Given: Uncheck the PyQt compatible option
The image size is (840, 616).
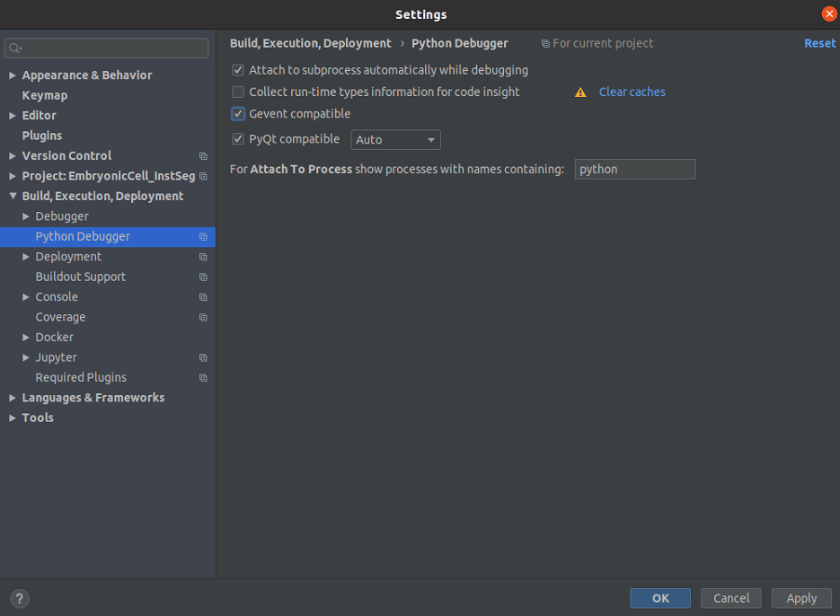Looking at the screenshot, I should (x=238, y=139).
